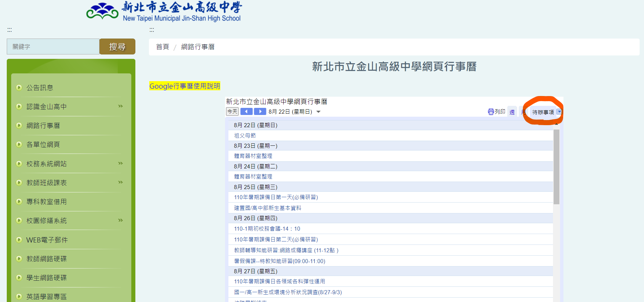Switch calendar to 週 view
The height and width of the screenshot is (302, 644).
pos(512,112)
